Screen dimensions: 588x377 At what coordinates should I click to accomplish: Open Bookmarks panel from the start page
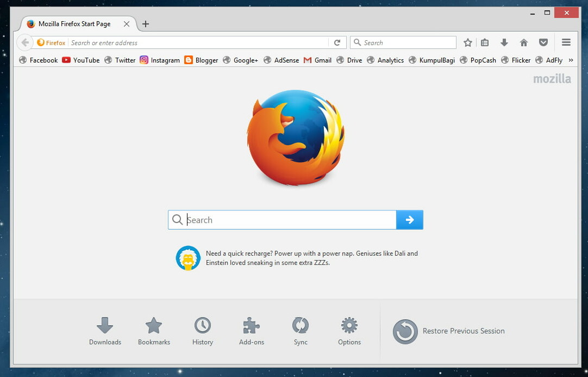(x=154, y=326)
